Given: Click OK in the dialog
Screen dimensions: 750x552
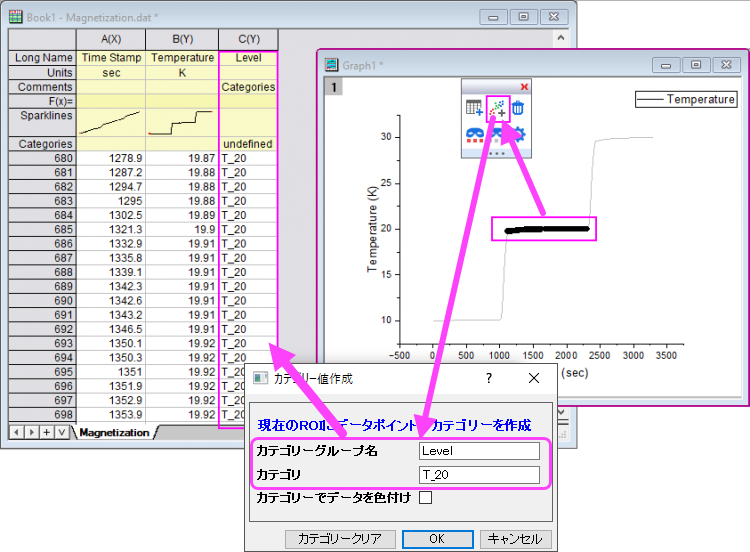Looking at the screenshot, I should [x=438, y=539].
